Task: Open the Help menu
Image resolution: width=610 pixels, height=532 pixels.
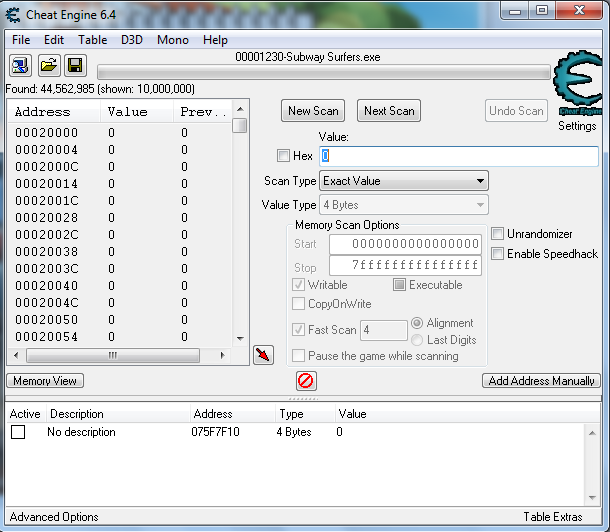Action: coord(215,40)
